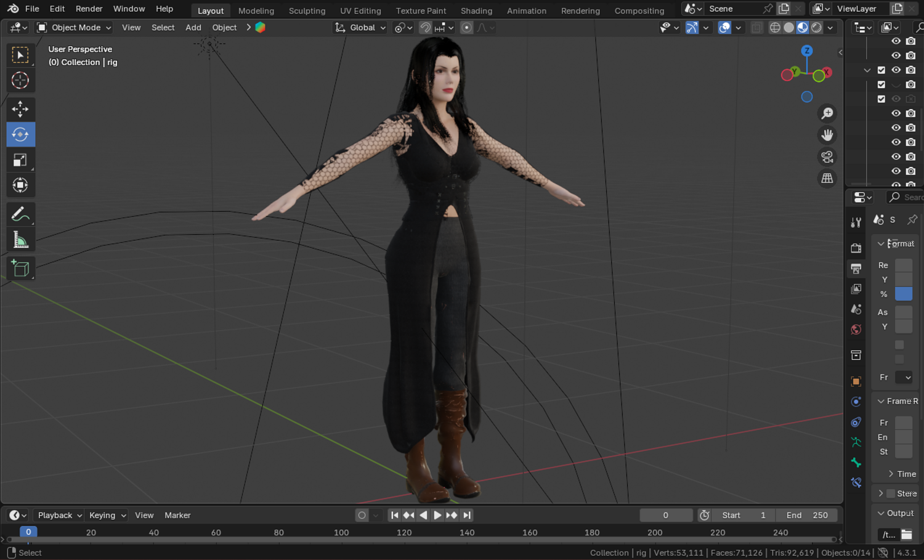Open the orange Object properties tab
The height and width of the screenshot is (560, 924).
[x=856, y=381]
